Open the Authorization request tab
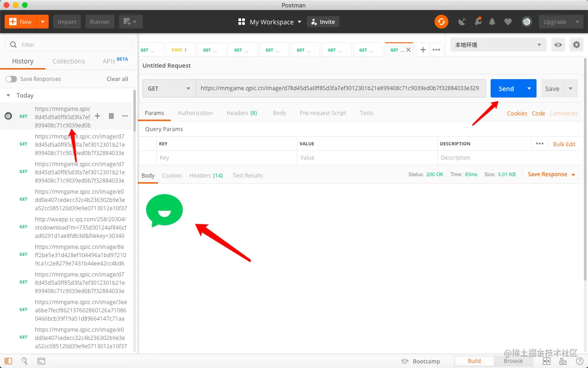Screen dimensions: 588x368 coord(195,113)
